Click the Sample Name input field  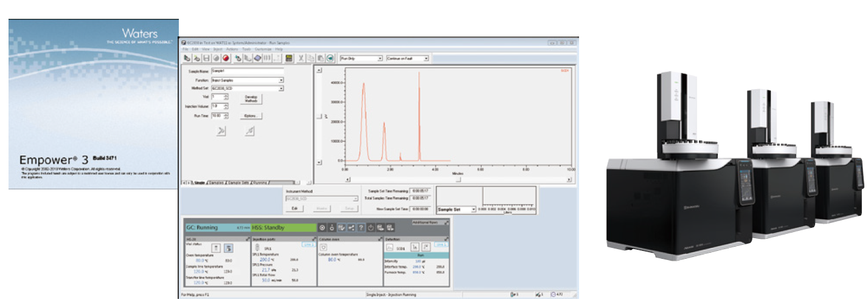248,71
